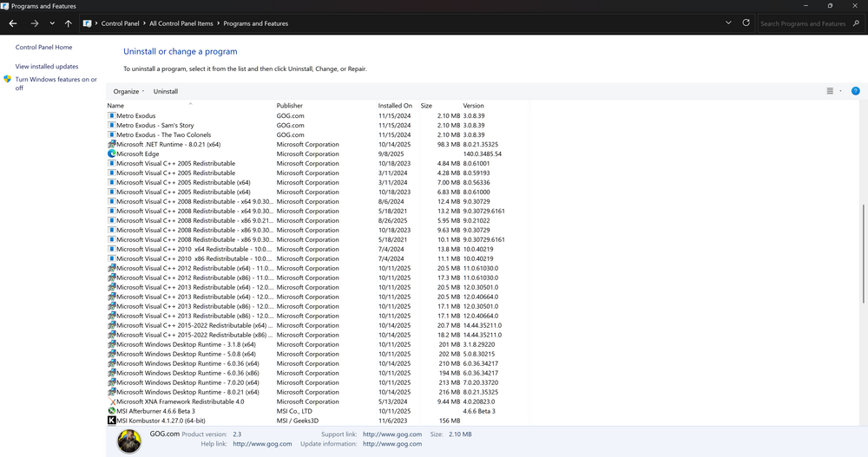Go to Control Panel Home
This screenshot has height=457, width=868.
pyautogui.click(x=43, y=48)
